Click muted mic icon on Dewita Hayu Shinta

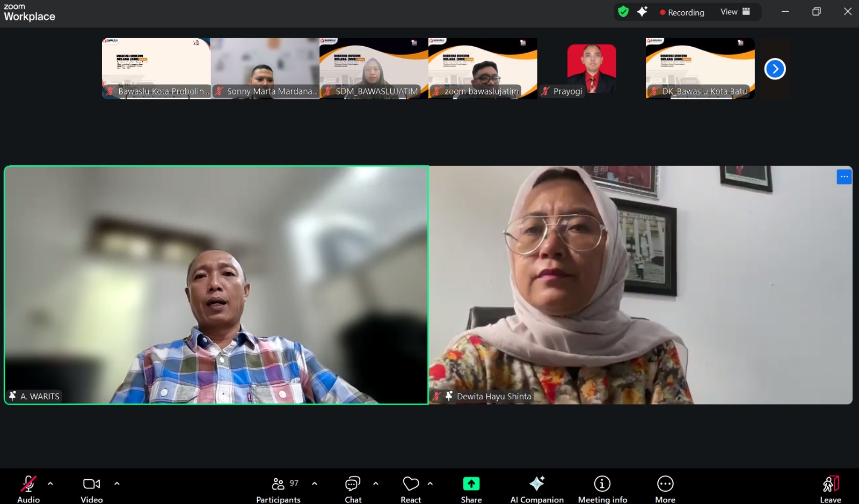click(x=437, y=397)
